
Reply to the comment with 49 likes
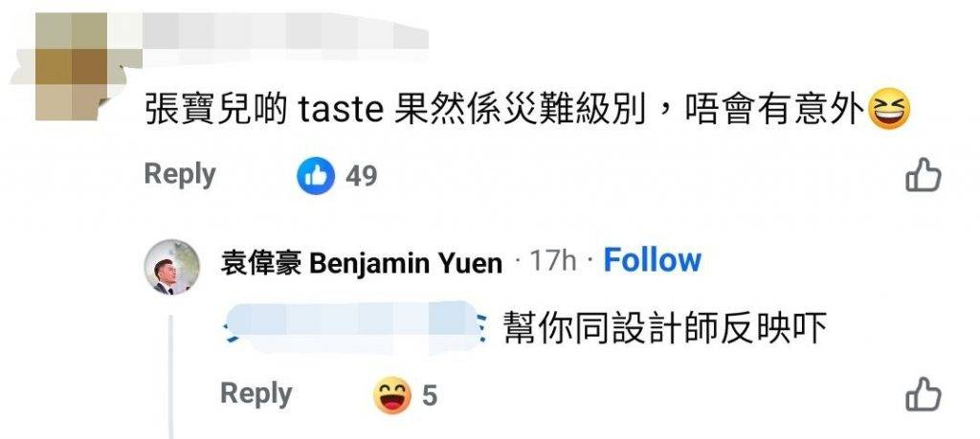click(180, 175)
